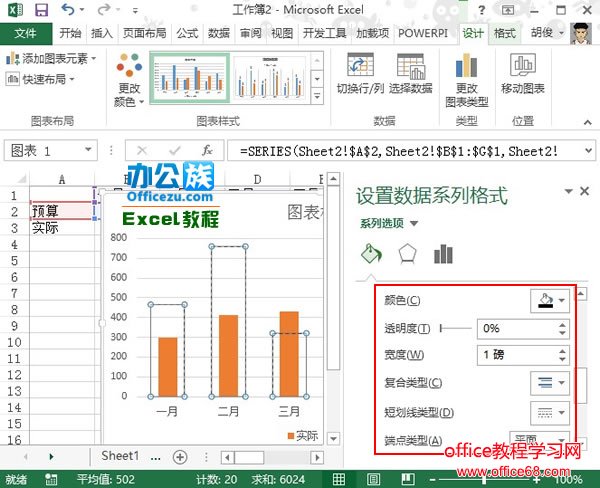Expand the formula bar
Viewport: 600px width, 488px height.
pyautogui.click(x=589, y=150)
